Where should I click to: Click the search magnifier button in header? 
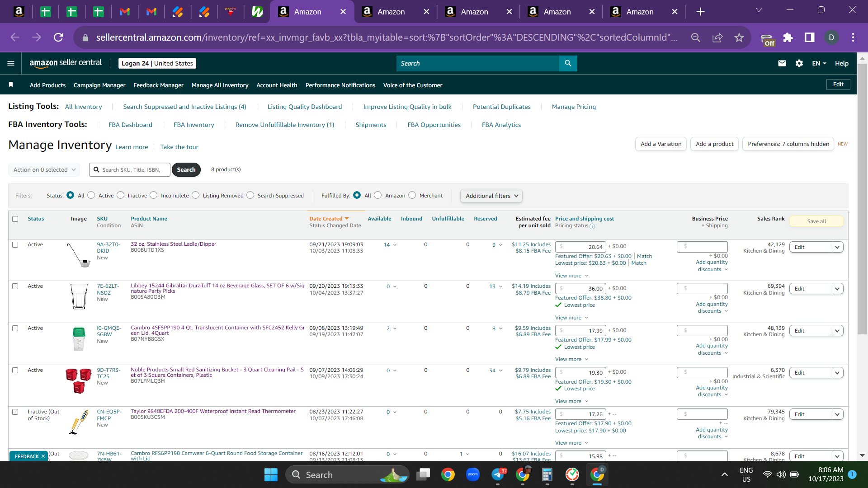(x=568, y=63)
